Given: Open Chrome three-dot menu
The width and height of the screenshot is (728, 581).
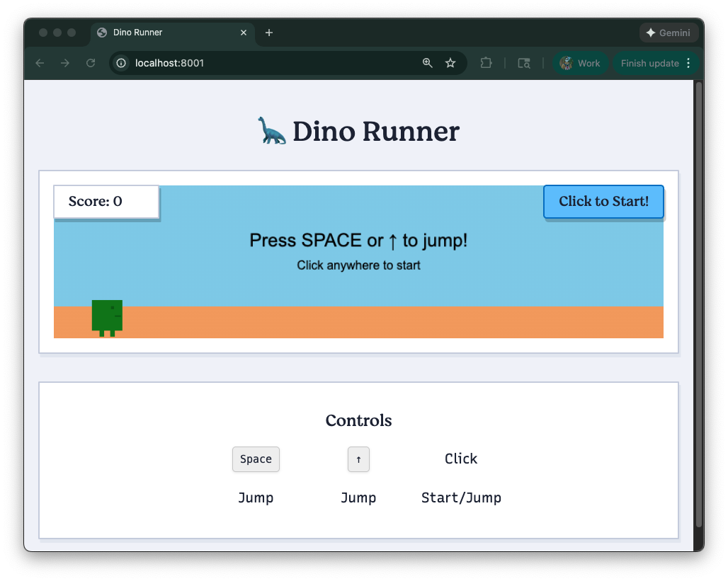Looking at the screenshot, I should click(688, 63).
